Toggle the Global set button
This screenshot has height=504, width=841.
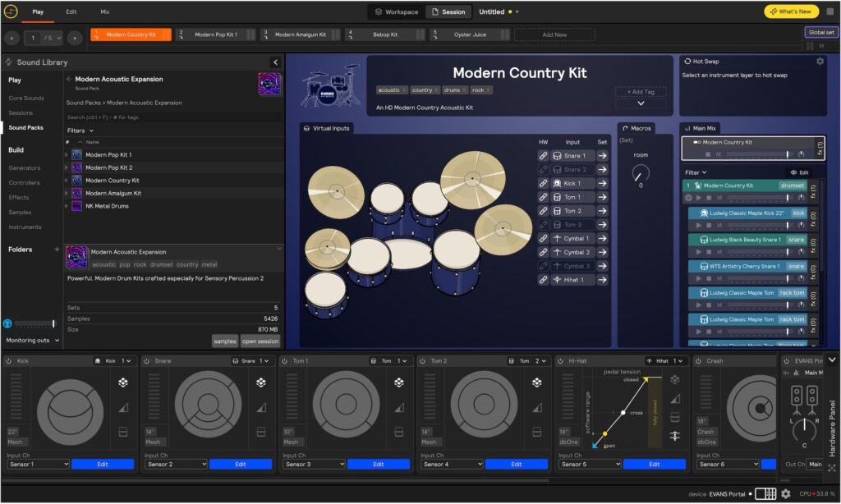coord(821,32)
